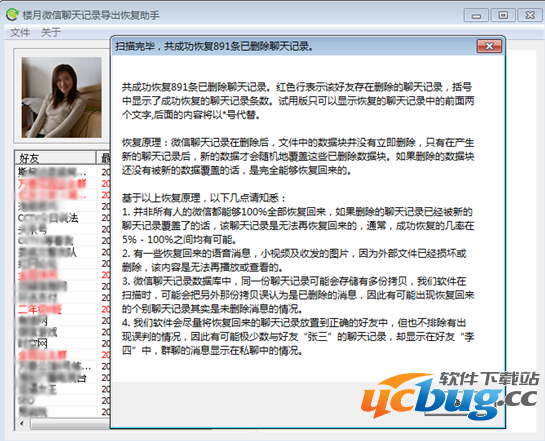
Task: Click the profile photo thumbnail
Action: click(62, 97)
